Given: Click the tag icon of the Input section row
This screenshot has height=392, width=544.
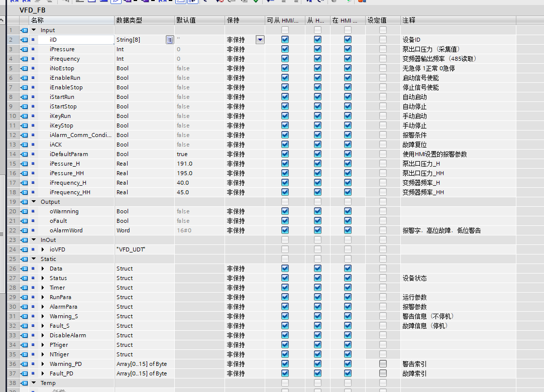Looking at the screenshot, I should click(x=24, y=30).
